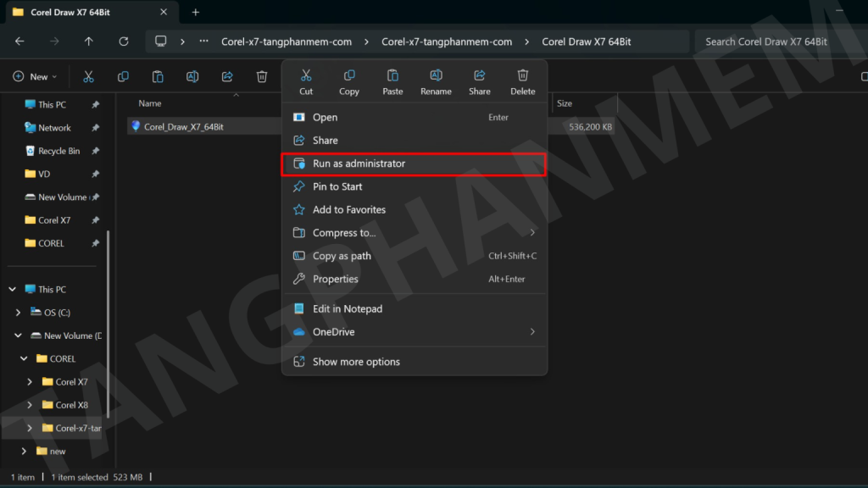Click Show more options

pos(356,362)
